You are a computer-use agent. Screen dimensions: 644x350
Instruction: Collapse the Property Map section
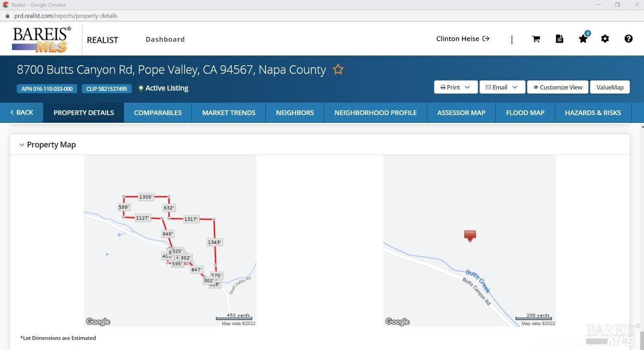(22, 145)
